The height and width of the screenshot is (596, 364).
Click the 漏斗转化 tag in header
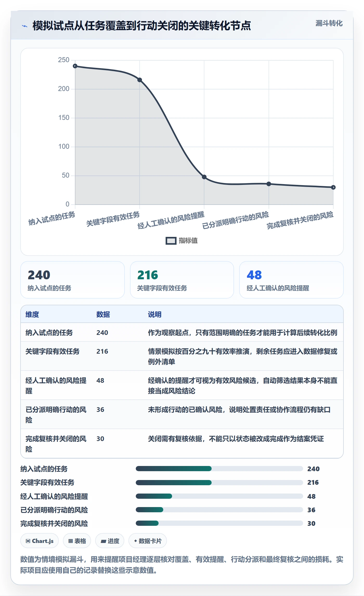(329, 23)
